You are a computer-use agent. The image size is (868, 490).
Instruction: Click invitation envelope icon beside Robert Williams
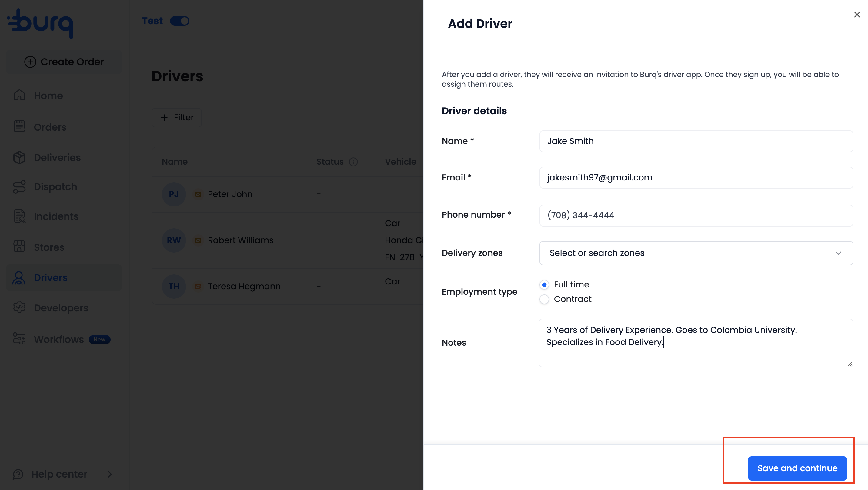pyautogui.click(x=198, y=240)
